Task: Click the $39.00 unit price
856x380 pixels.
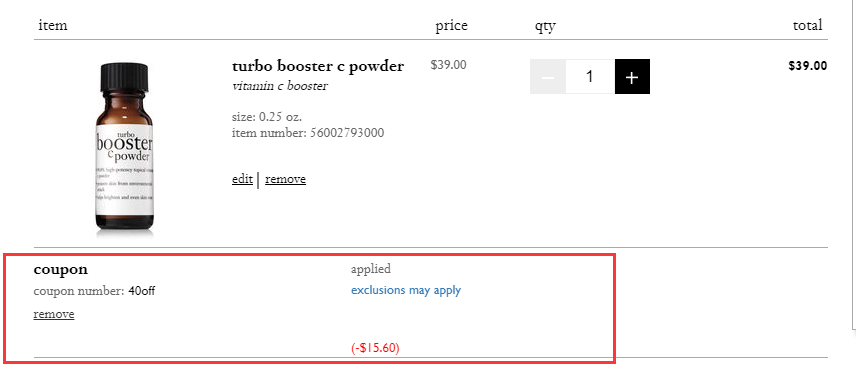Action: (x=448, y=65)
